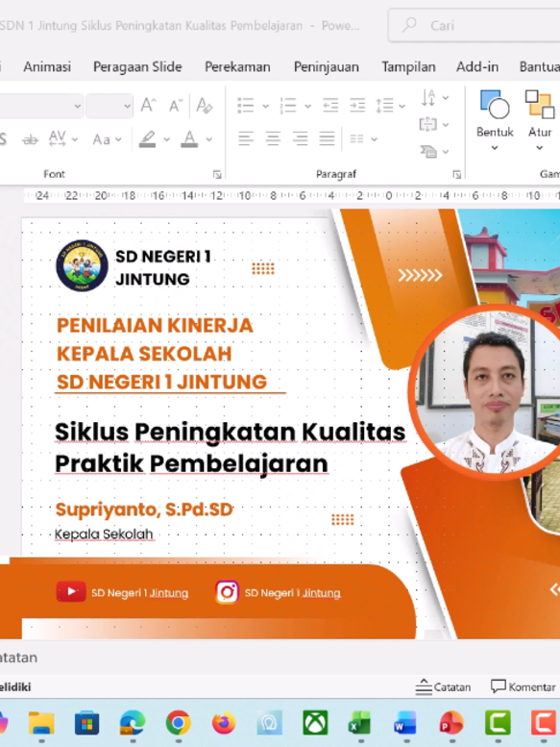Screen dimensions: 560x747
Task: Open the Komentar comments pane
Action: [x=523, y=687]
